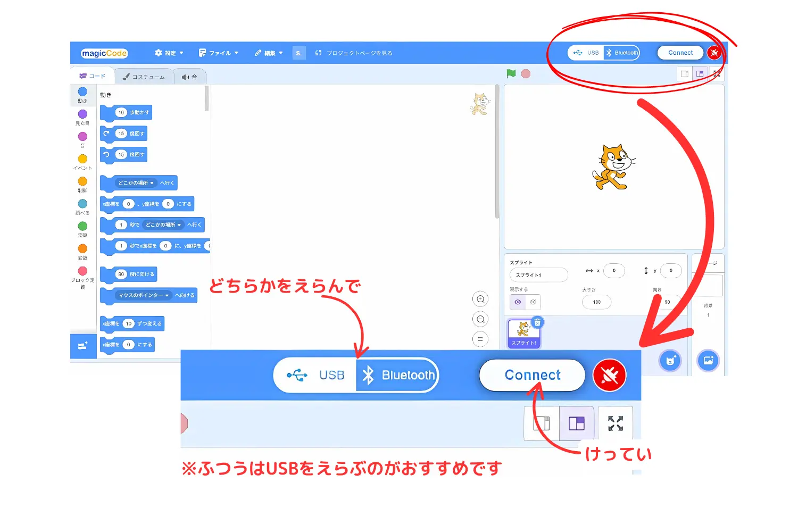
Task: Click the choose backdrop image button
Action: click(x=708, y=361)
